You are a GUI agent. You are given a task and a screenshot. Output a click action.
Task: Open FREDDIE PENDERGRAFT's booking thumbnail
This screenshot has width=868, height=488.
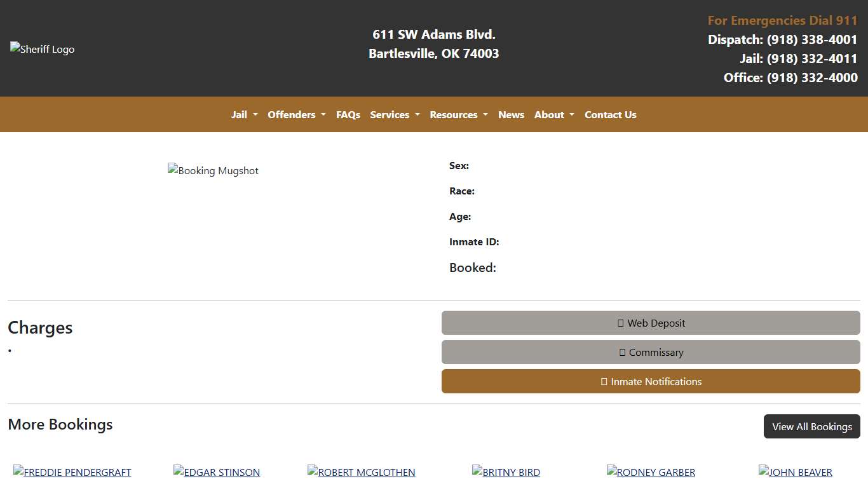click(72, 472)
